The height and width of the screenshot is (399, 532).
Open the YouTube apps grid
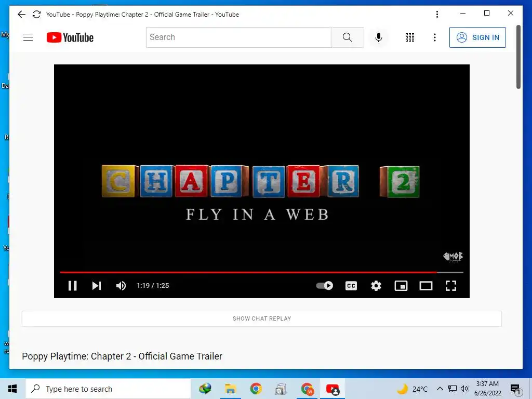pyautogui.click(x=410, y=37)
